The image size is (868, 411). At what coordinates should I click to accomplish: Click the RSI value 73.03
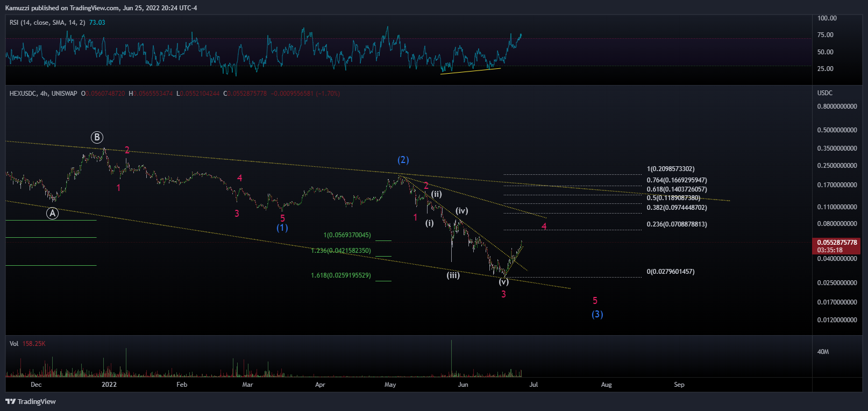click(x=97, y=23)
